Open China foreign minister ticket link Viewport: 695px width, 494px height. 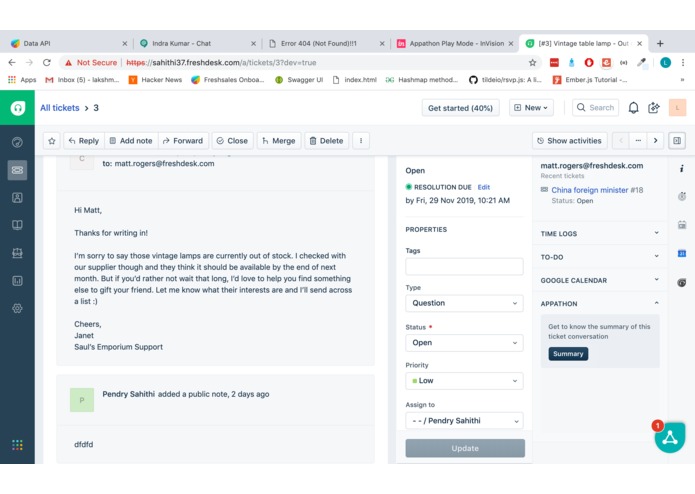590,190
